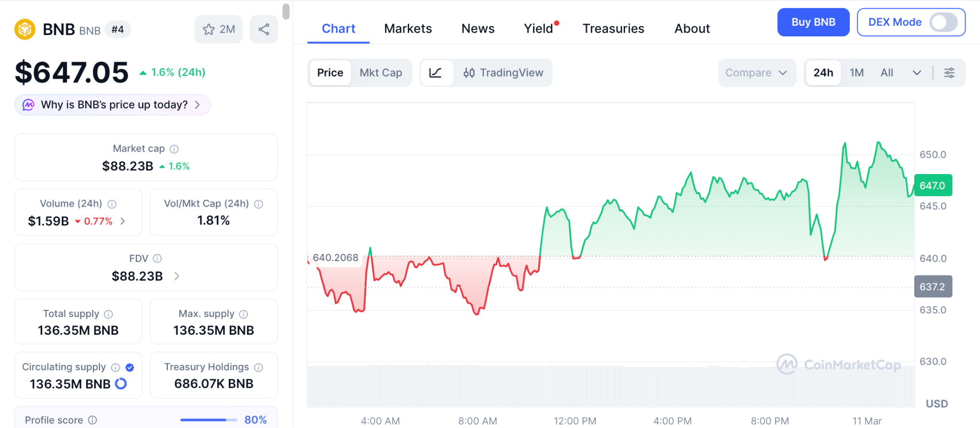Expand the FDV details chevron

(177, 276)
